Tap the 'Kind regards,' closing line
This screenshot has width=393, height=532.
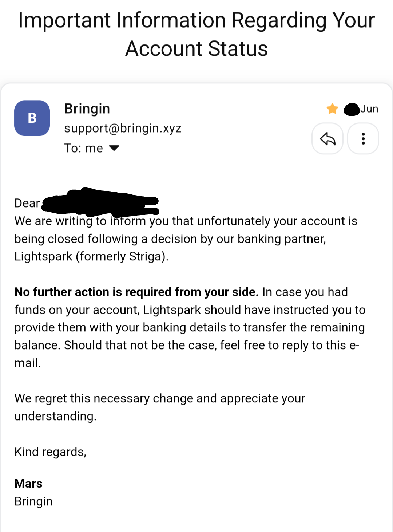pyautogui.click(x=50, y=452)
